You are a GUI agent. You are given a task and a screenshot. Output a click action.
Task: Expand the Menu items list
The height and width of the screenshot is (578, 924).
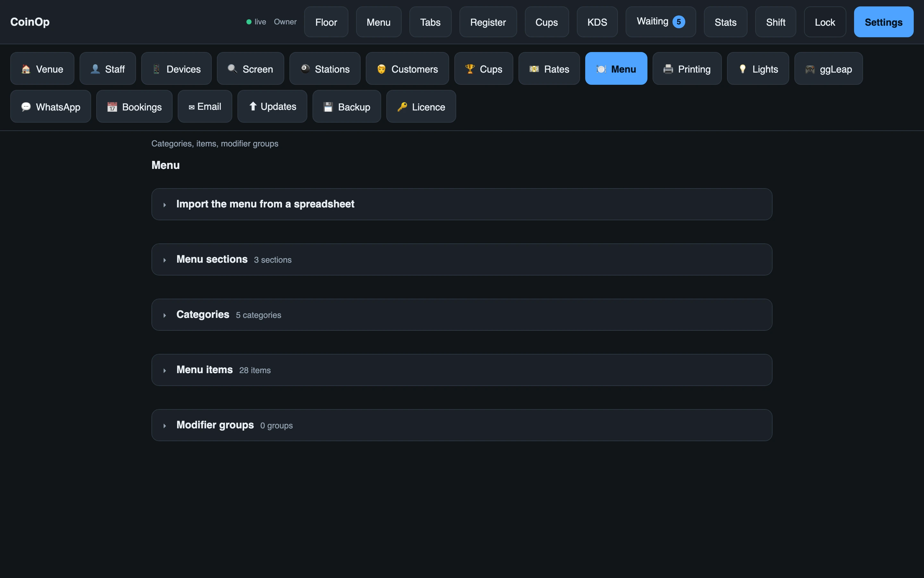[462, 370]
